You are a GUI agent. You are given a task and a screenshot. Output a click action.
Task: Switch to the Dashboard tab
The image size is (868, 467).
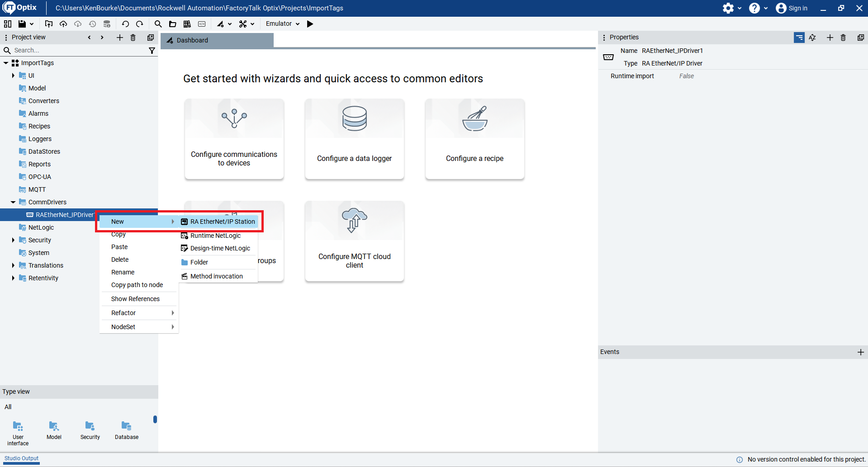click(x=217, y=40)
